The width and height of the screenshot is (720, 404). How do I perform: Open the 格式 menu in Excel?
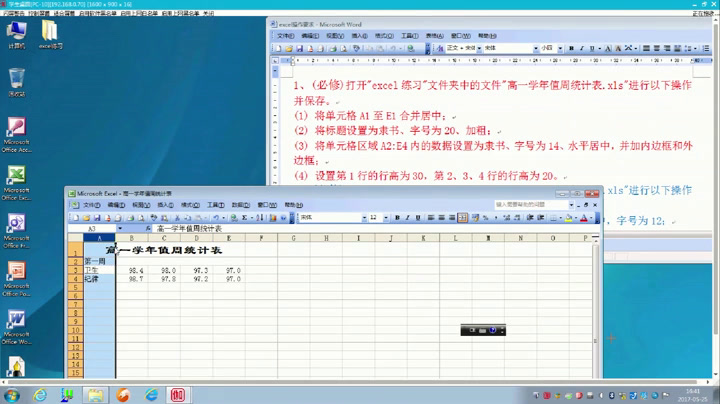click(189, 205)
